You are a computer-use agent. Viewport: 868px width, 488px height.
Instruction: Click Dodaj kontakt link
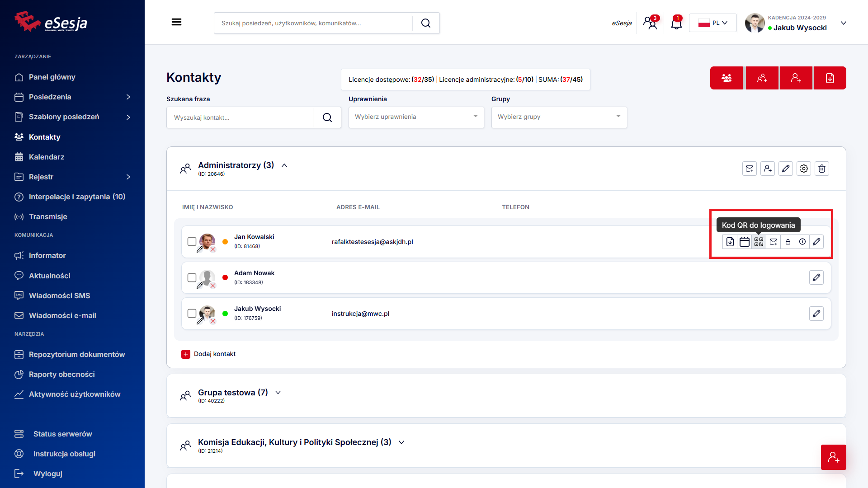[x=214, y=354]
